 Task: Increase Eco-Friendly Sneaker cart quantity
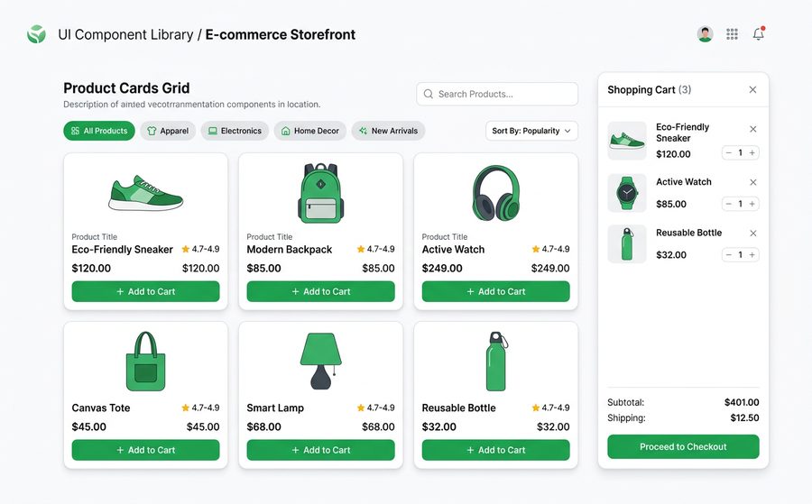coord(752,152)
